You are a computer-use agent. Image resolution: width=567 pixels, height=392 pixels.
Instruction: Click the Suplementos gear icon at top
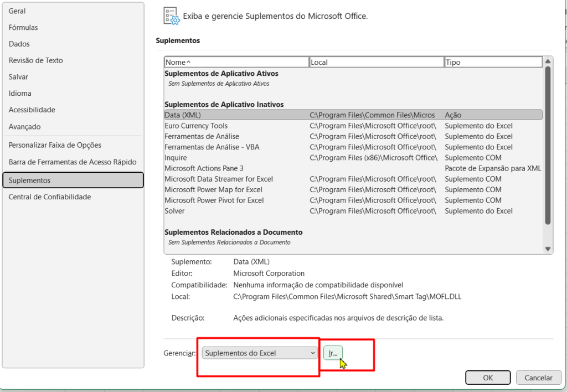click(171, 16)
